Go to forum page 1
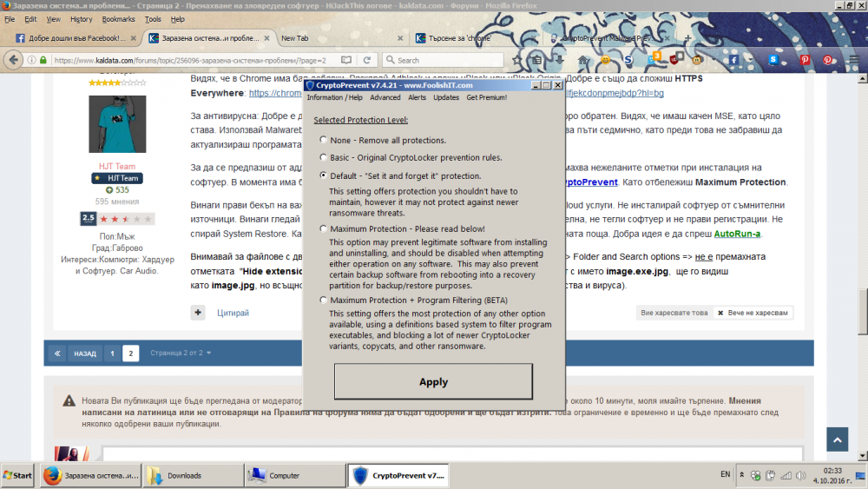868x489 pixels. point(112,353)
